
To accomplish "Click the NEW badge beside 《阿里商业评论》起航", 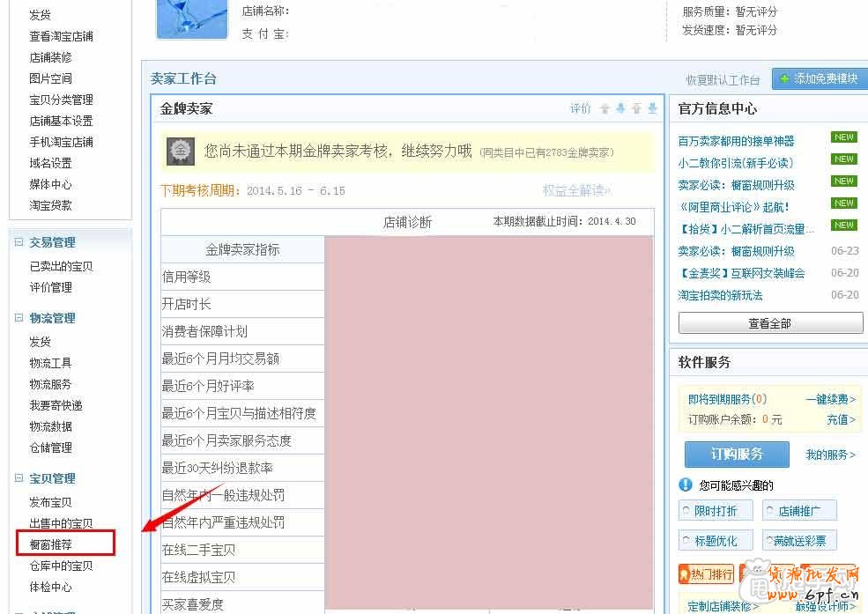I will click(x=843, y=203).
